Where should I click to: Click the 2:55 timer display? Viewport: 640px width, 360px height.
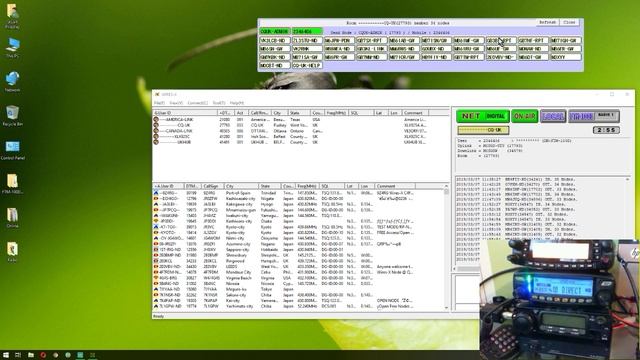(x=606, y=130)
